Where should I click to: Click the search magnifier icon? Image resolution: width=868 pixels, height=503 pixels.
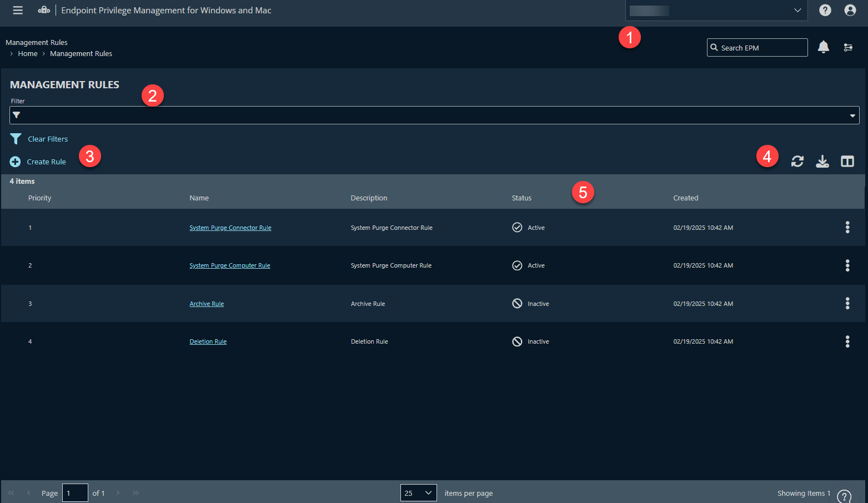point(714,47)
